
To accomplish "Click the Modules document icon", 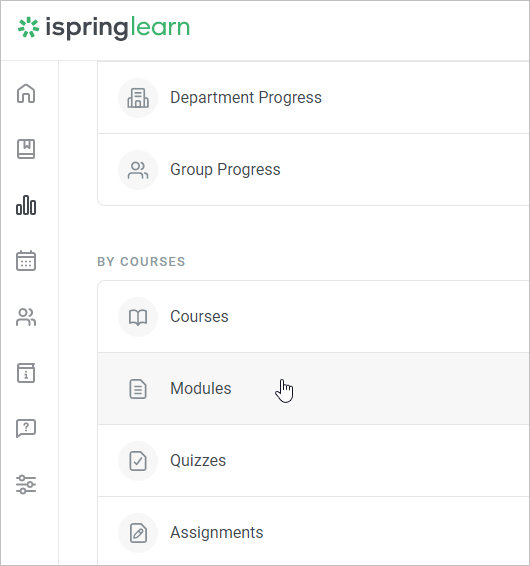I will click(138, 389).
